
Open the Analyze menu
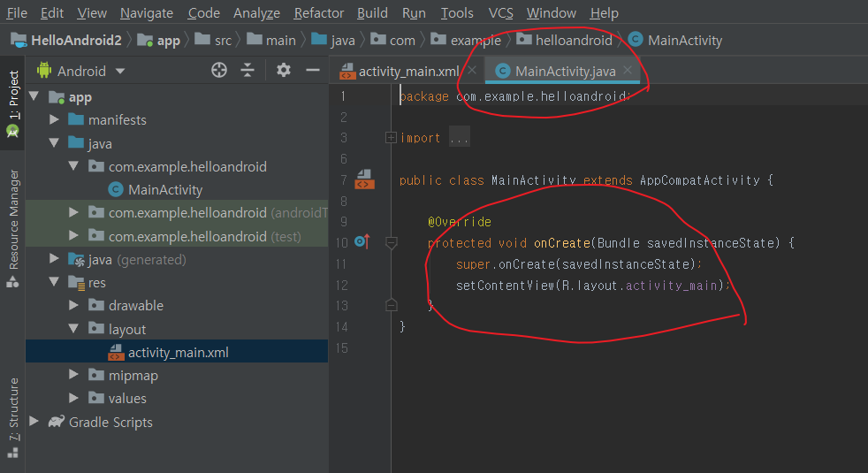point(257,12)
